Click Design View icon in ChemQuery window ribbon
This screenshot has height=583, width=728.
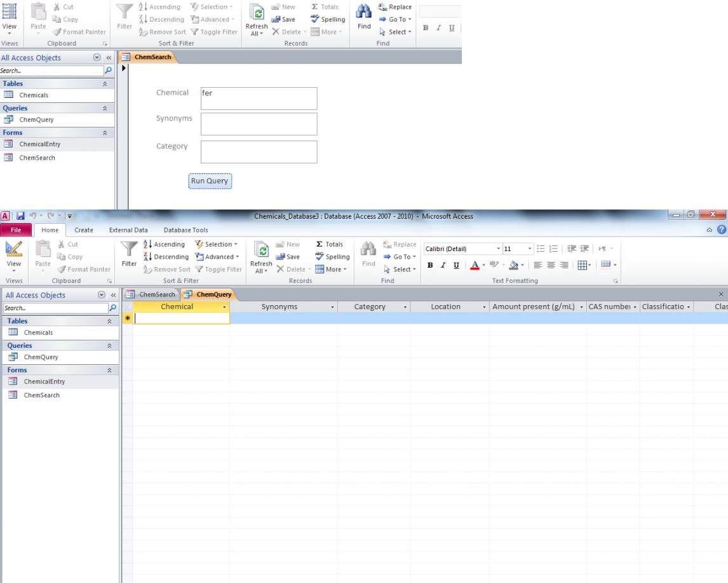pyautogui.click(x=14, y=249)
